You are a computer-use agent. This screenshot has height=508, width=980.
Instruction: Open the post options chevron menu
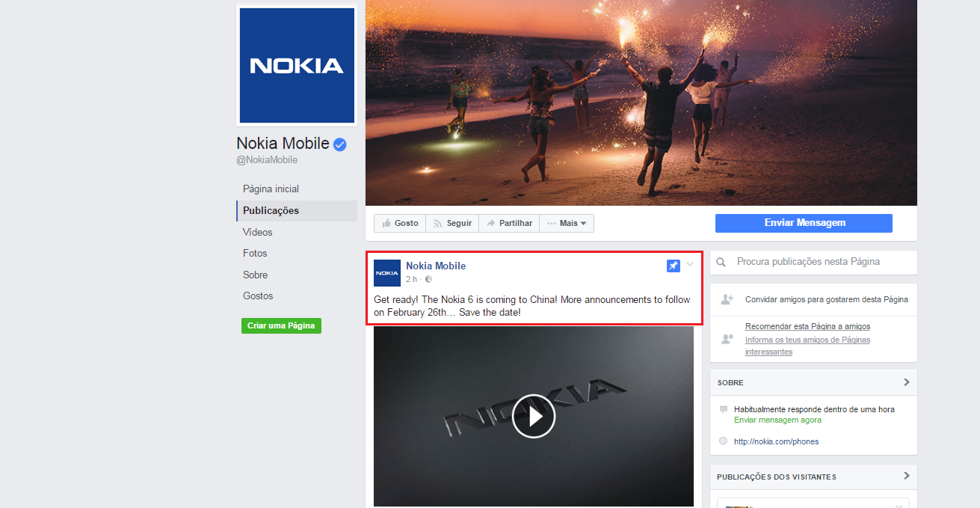coord(690,264)
